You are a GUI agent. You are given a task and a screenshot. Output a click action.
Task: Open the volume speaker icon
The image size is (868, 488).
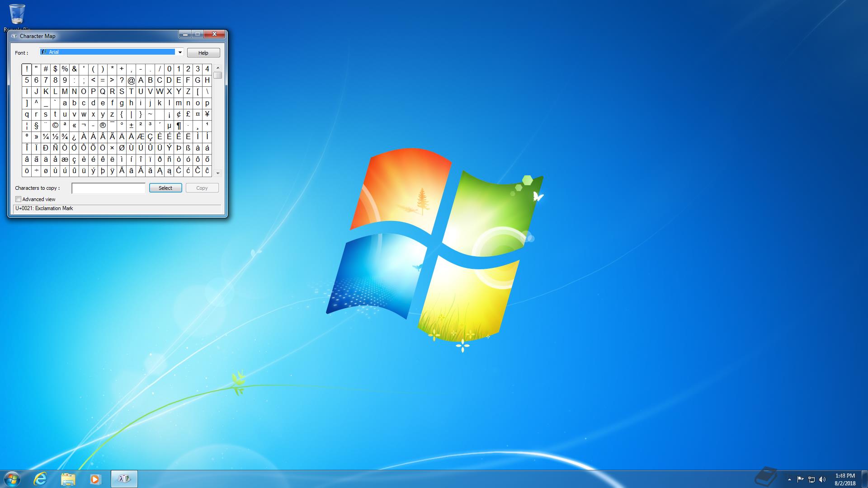[x=822, y=479]
